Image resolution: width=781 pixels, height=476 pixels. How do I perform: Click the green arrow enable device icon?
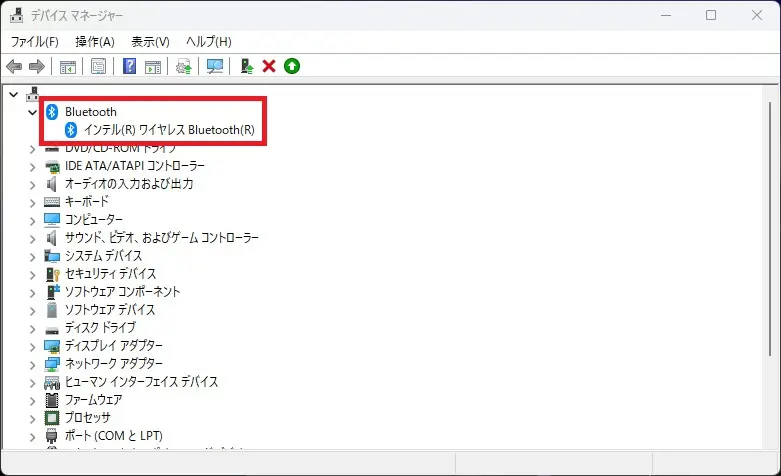[x=292, y=66]
